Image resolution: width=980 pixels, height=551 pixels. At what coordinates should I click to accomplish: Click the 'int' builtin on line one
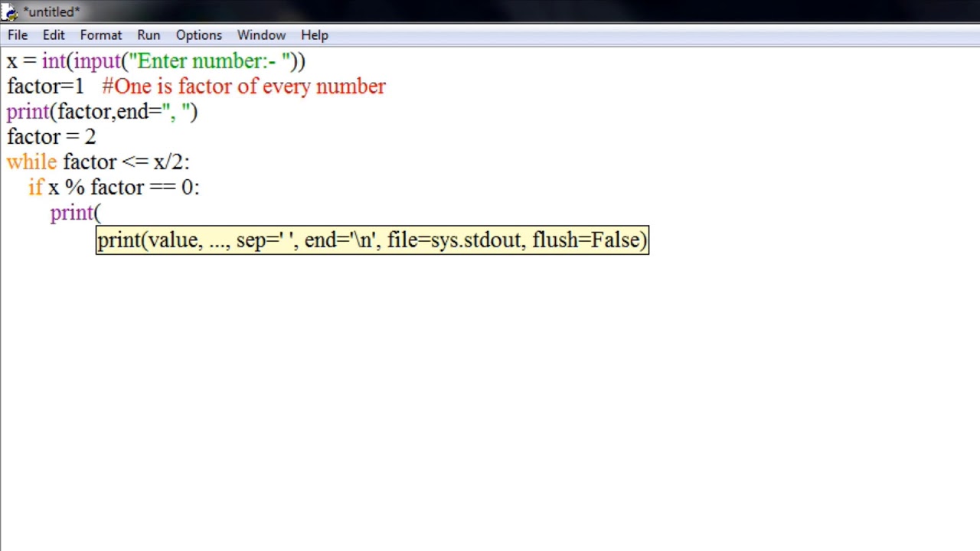point(54,61)
